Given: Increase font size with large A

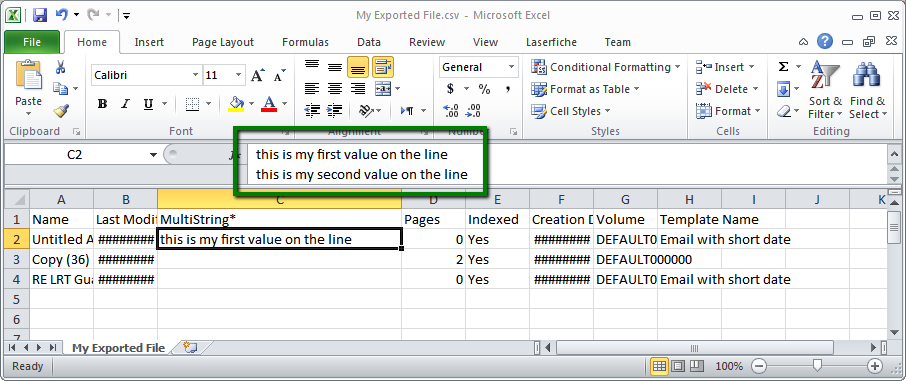Looking at the screenshot, I should click(258, 75).
